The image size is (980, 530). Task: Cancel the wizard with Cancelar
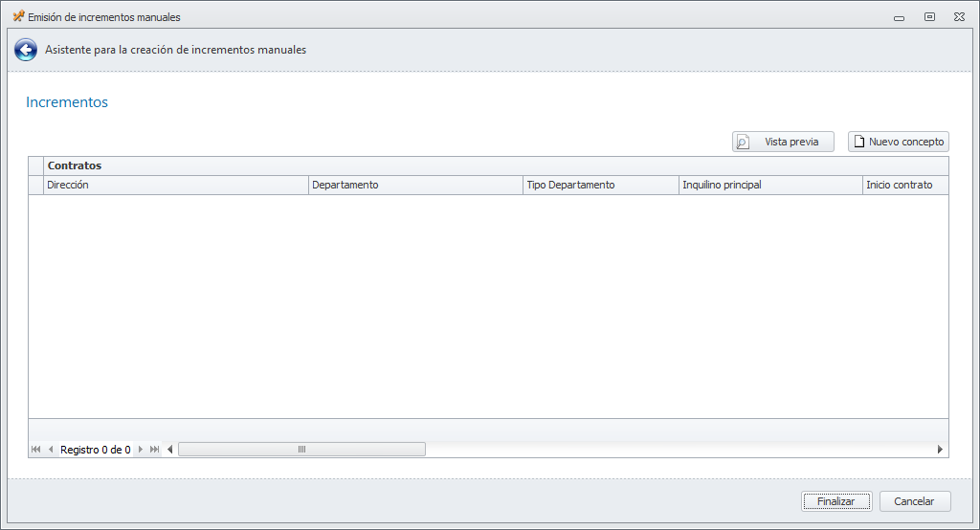(x=914, y=501)
